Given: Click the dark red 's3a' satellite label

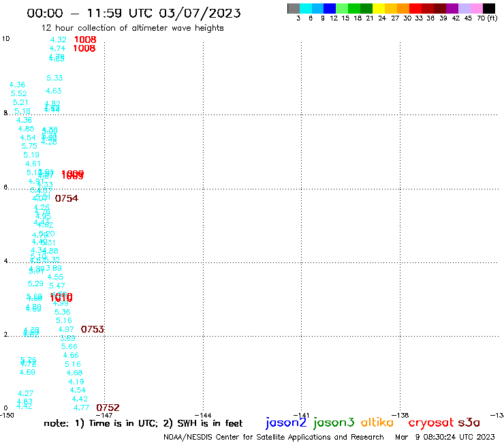Looking at the screenshot, I should (469, 423).
